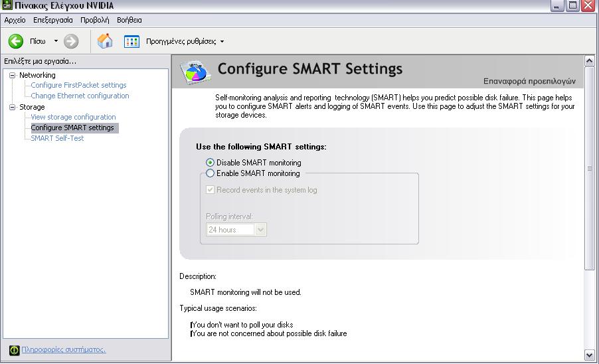The width and height of the screenshot is (599, 364).
Task: Go to the Home page icon
Action: point(105,41)
